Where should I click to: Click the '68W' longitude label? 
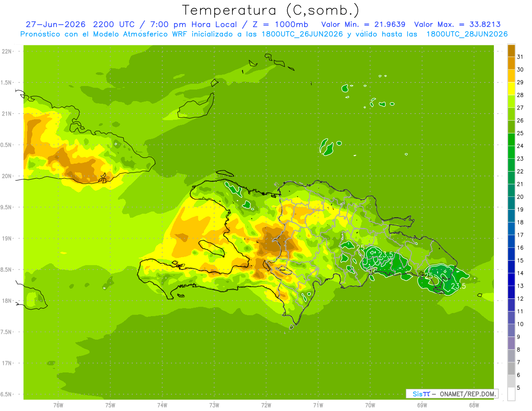474,406
